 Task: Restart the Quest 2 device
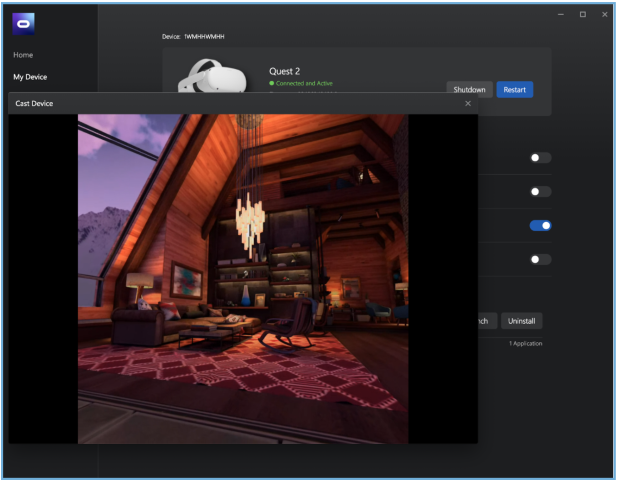tap(514, 90)
